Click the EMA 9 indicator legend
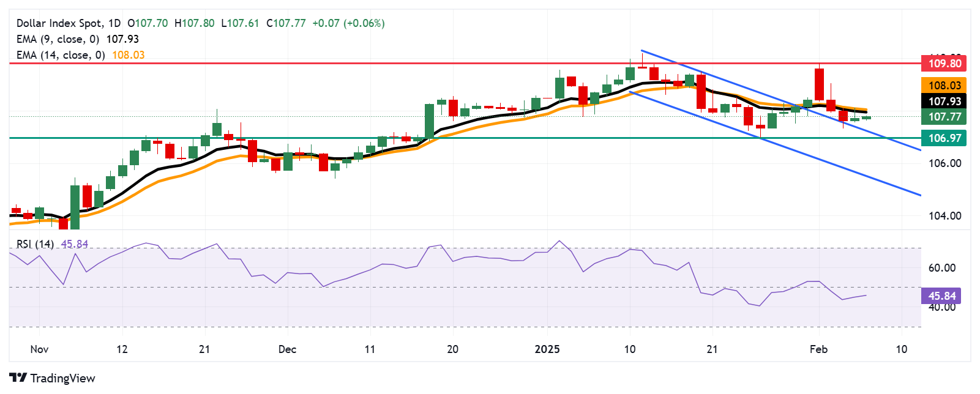Screen dimensions: 980x394 tap(78, 39)
